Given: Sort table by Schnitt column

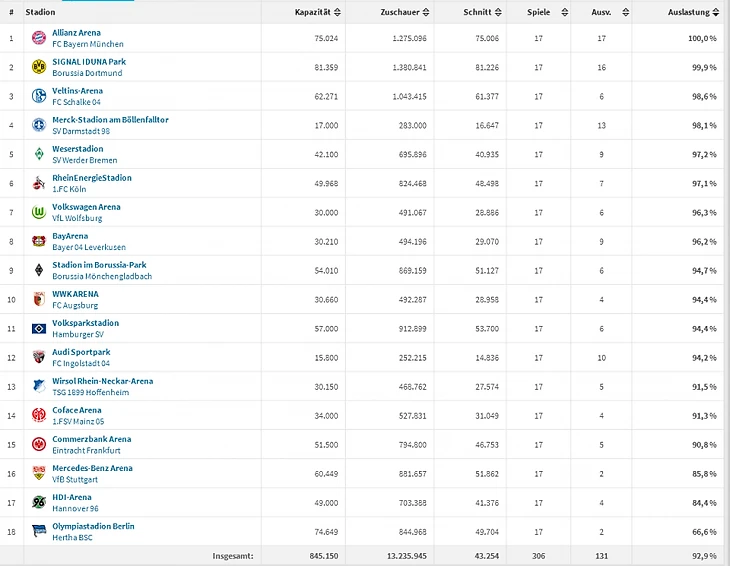Looking at the screenshot, I should click(481, 12).
